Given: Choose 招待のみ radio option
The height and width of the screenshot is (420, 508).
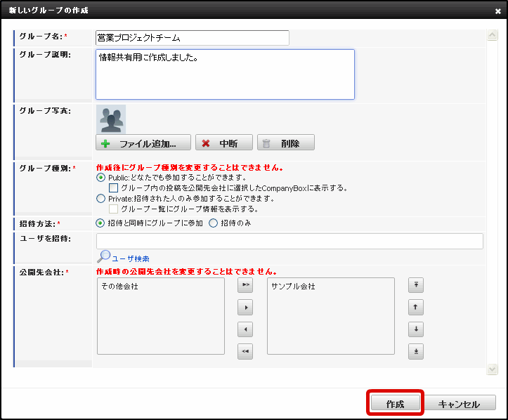Looking at the screenshot, I should point(213,223).
